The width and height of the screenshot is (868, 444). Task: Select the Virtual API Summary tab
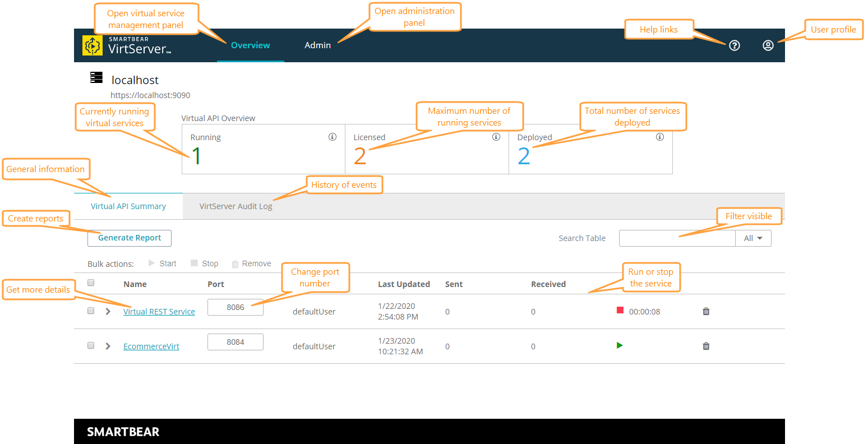point(128,206)
